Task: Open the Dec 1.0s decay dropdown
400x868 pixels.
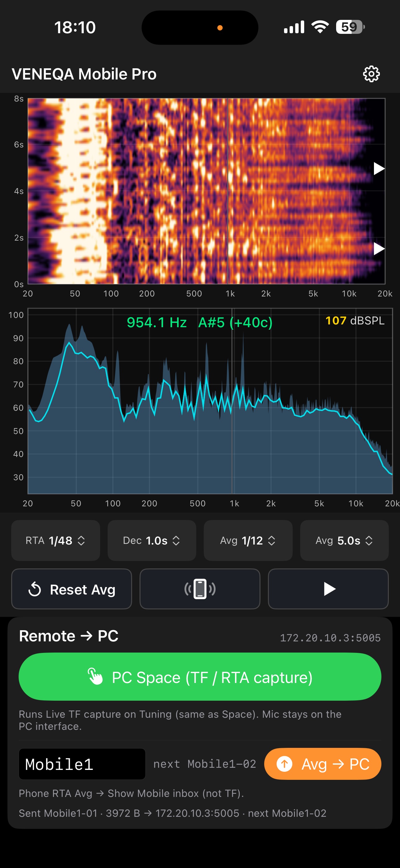Action: 152,540
